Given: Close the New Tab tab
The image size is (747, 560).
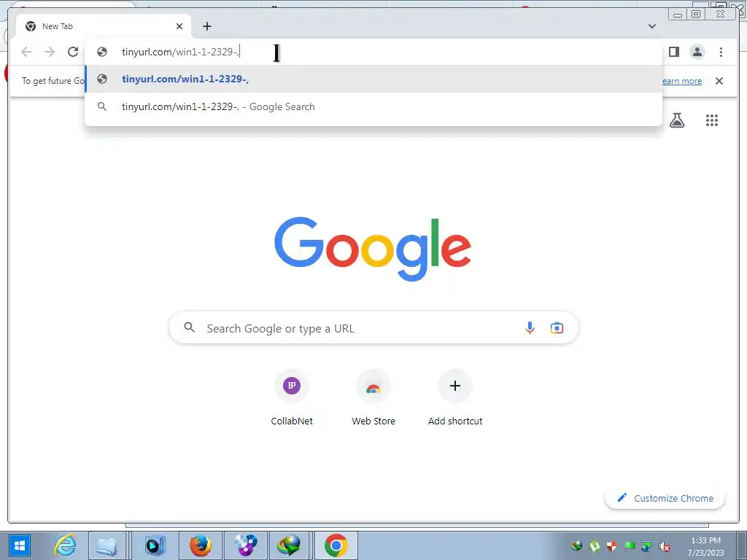Looking at the screenshot, I should [x=179, y=26].
